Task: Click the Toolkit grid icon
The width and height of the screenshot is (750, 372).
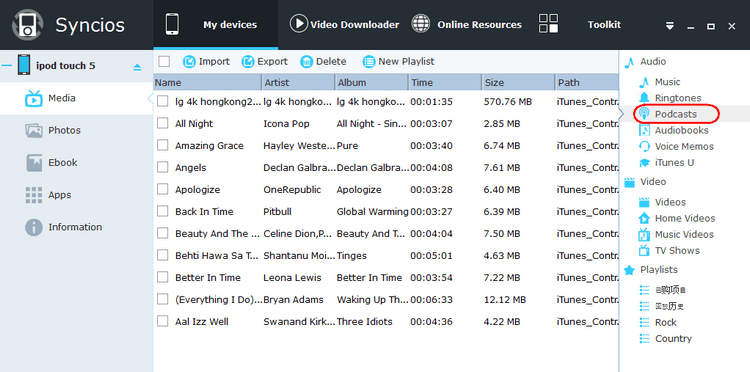Action: coord(548,24)
